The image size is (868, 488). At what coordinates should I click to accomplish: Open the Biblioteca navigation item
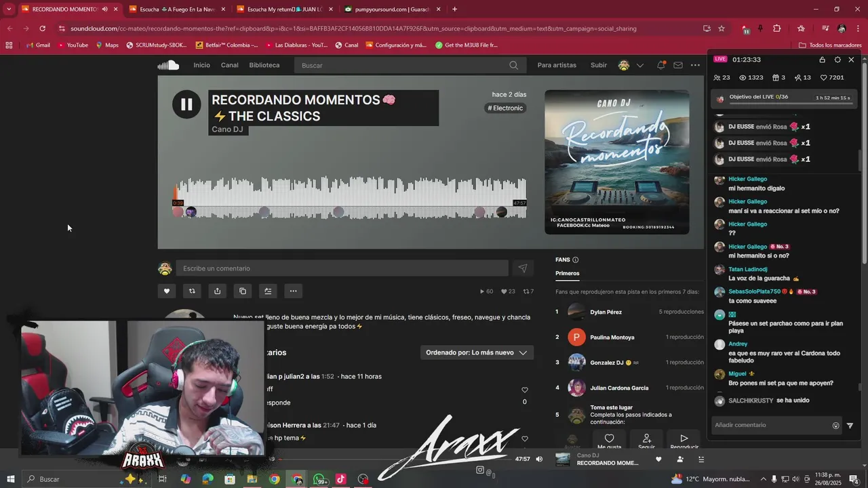[x=264, y=65]
